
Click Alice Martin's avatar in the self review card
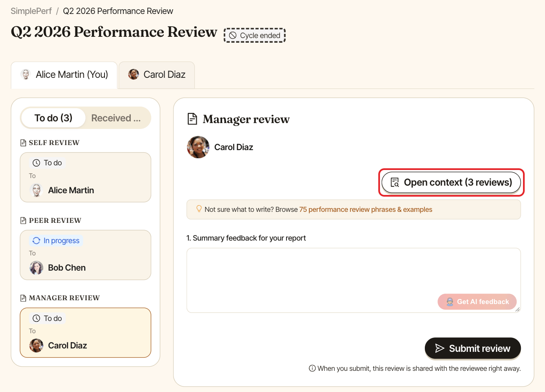[36, 190]
